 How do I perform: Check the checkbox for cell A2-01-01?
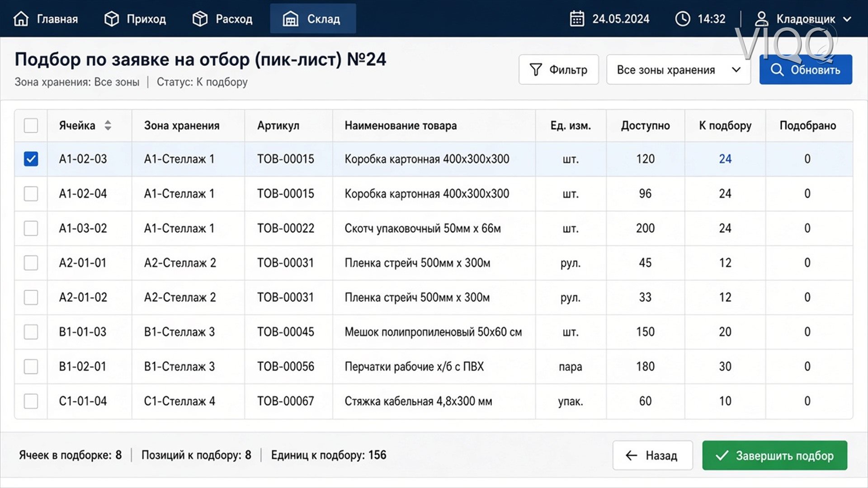(x=31, y=263)
